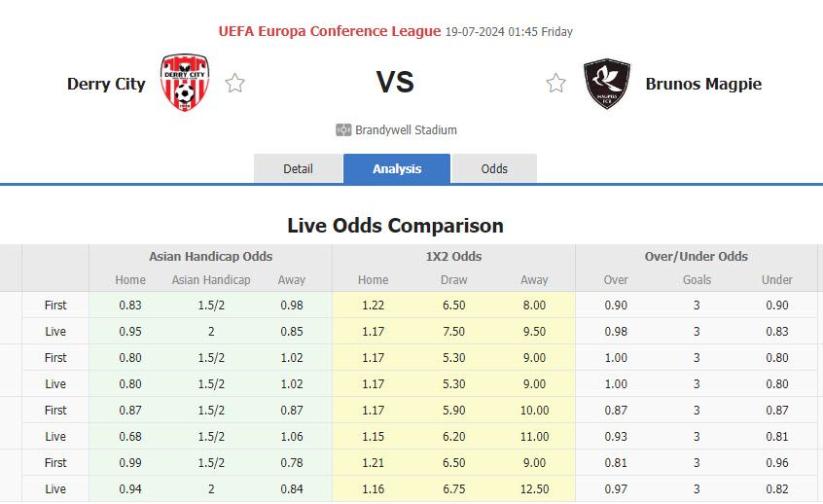Open the UEFA Europa Conference League link
823x504 pixels.
pos(330,31)
